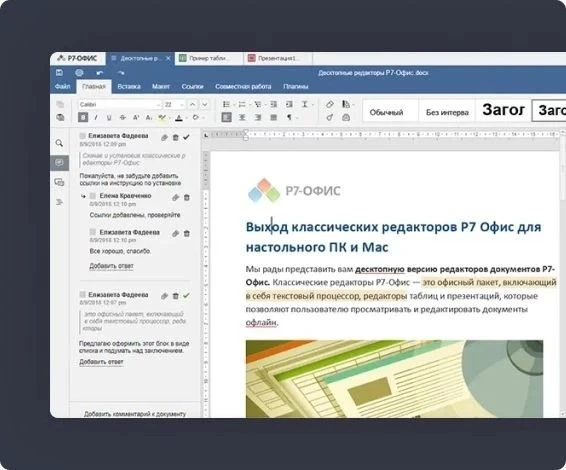Switch to the Ссылки tab
The width and height of the screenshot is (566, 470).
(192, 87)
